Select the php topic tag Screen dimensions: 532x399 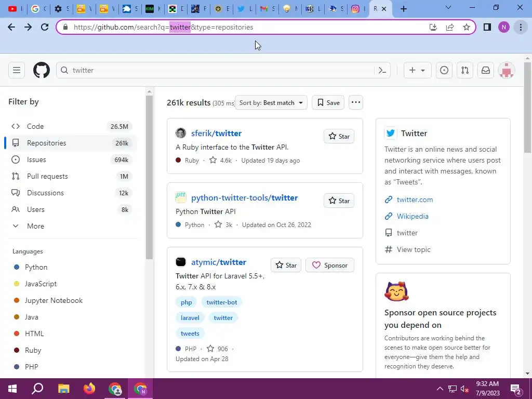[x=187, y=302]
